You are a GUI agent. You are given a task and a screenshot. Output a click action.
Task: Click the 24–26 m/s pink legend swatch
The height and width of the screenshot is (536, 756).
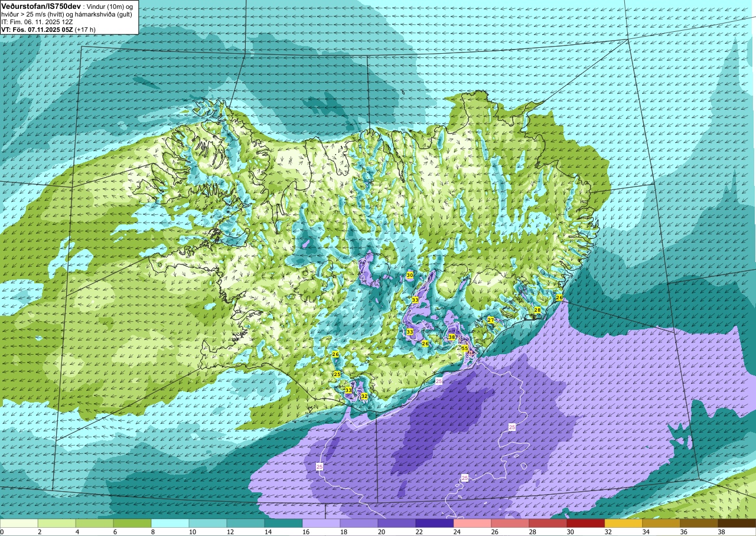point(472,523)
